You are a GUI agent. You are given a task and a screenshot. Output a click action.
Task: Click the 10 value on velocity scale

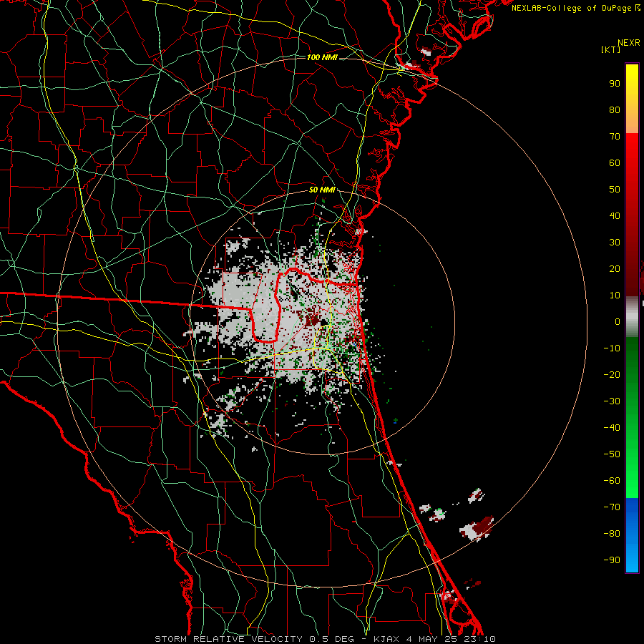pyautogui.click(x=615, y=296)
